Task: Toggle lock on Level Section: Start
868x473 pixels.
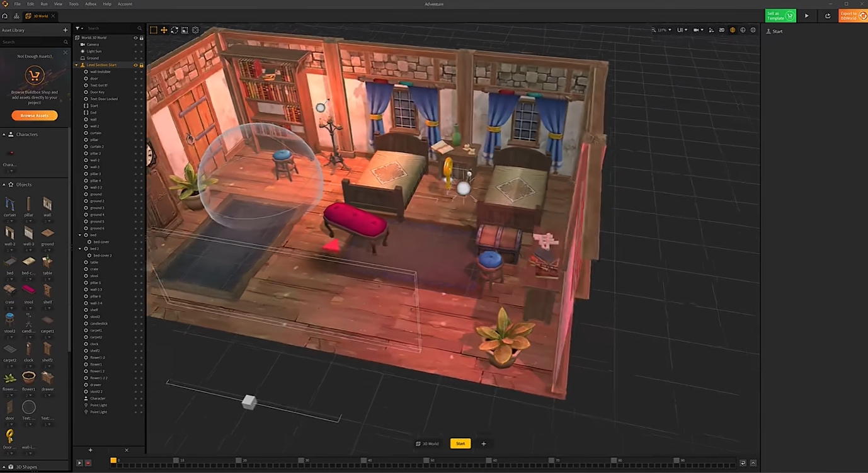Action: pos(141,65)
